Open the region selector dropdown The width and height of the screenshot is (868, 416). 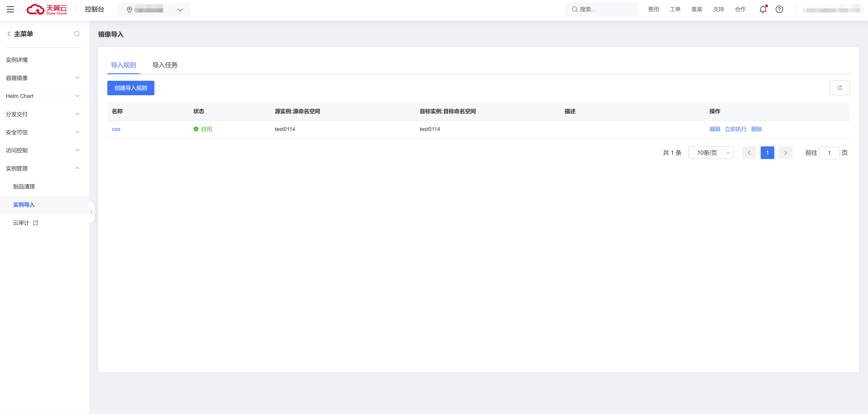154,10
